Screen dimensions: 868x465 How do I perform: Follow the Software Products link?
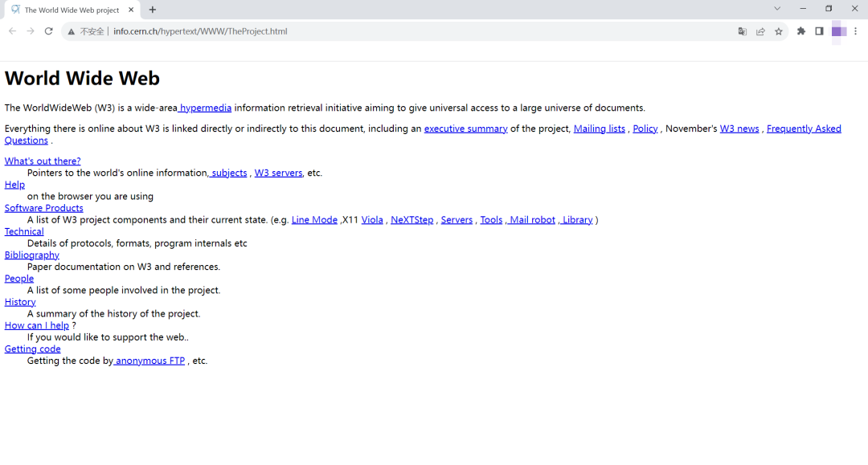tap(43, 208)
